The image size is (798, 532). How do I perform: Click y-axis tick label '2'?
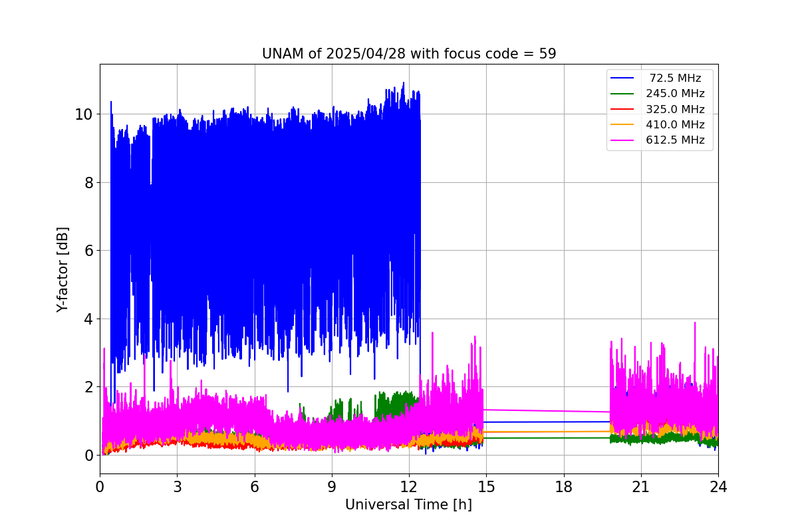pos(89,387)
